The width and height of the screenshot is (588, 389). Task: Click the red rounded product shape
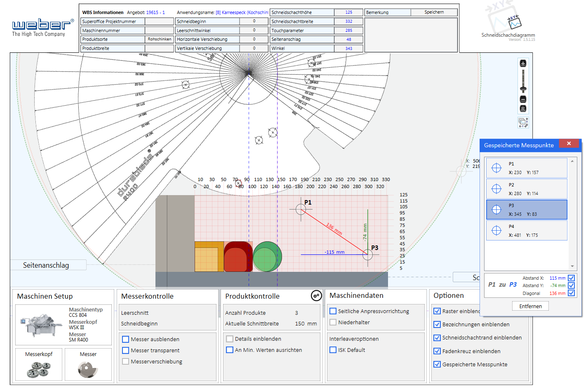[x=238, y=257]
